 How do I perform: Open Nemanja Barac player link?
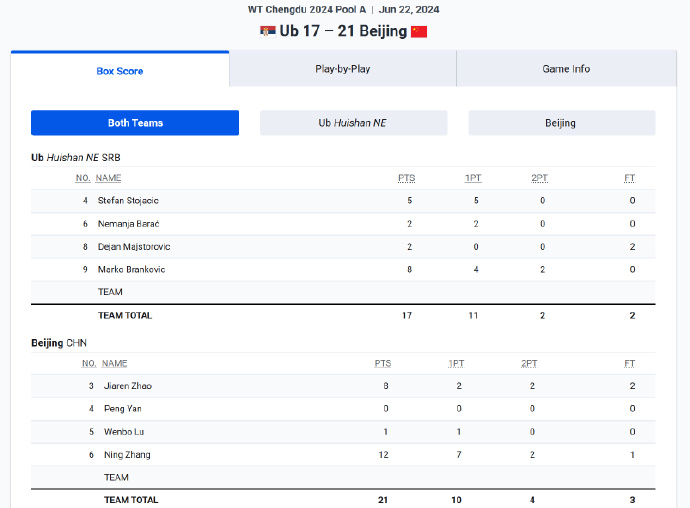coord(129,223)
